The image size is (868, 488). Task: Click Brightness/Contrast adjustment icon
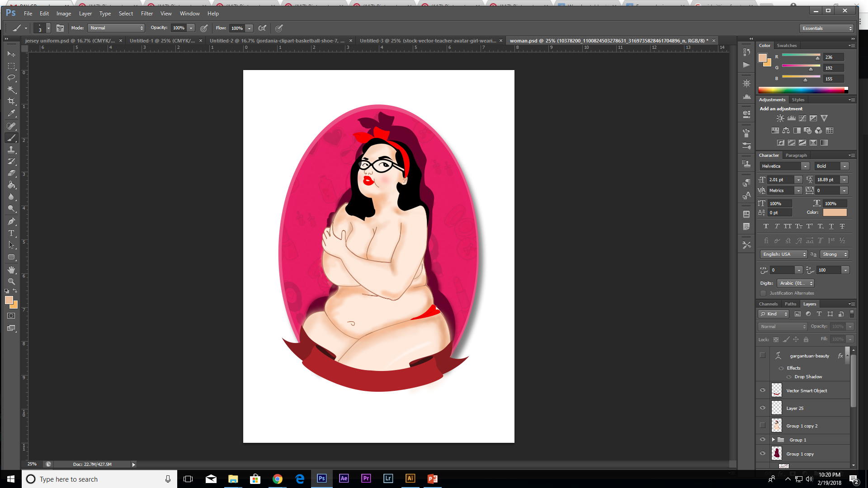pos(780,118)
